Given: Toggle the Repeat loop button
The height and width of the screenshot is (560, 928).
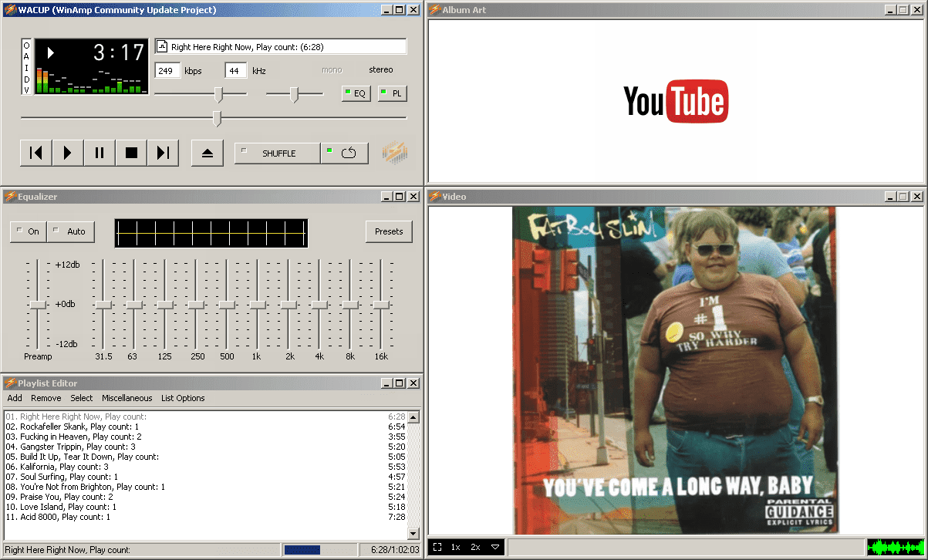Looking at the screenshot, I should (x=344, y=153).
